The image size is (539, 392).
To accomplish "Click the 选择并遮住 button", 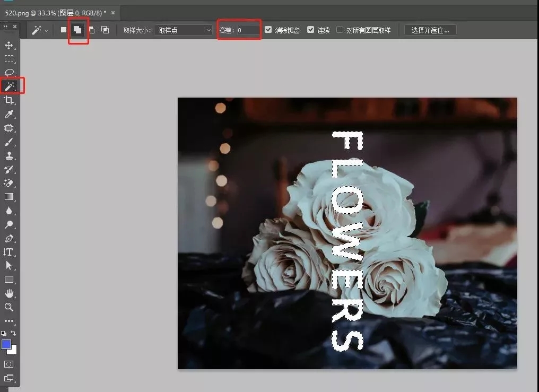I will [430, 30].
